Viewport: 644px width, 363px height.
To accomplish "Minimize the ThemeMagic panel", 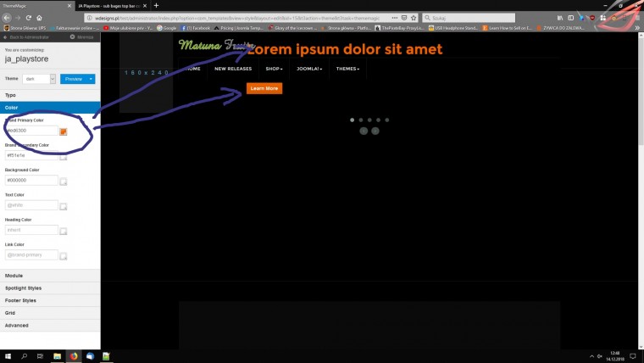I will (81, 37).
